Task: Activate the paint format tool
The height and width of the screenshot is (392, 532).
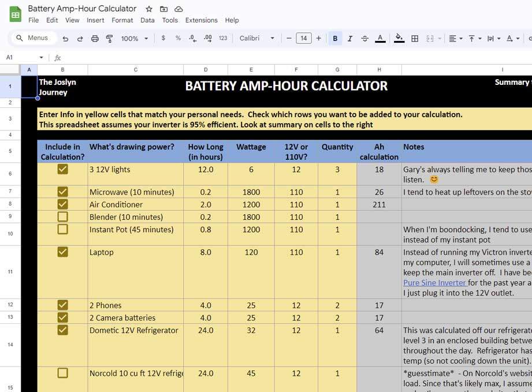Action: (109, 39)
